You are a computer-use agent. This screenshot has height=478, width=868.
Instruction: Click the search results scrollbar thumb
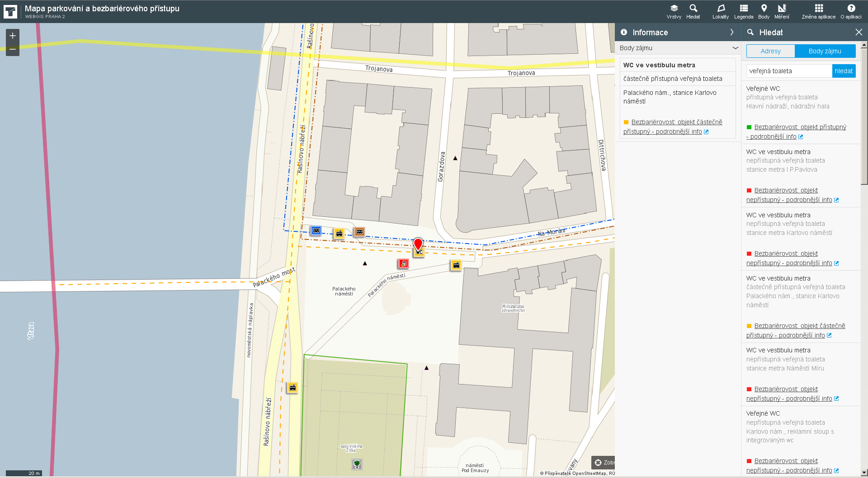coord(864,117)
